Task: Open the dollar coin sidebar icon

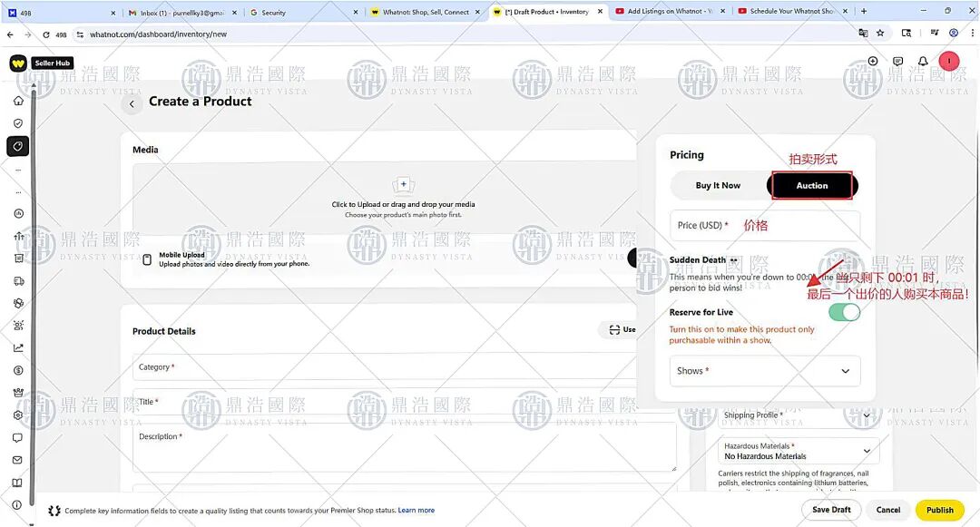Action: pos(18,370)
